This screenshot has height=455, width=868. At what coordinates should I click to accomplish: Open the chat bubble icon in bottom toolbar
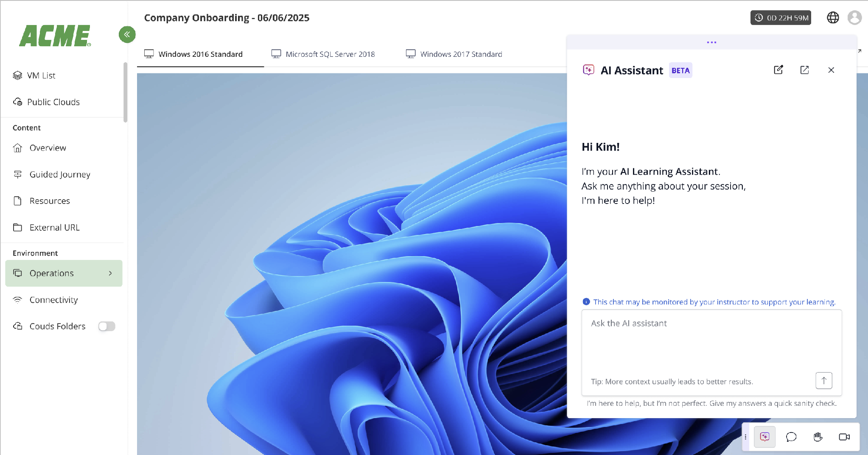[791, 437]
